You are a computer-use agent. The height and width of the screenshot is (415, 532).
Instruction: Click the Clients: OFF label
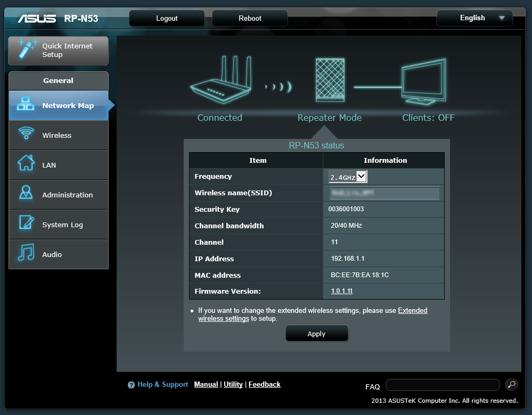point(428,118)
